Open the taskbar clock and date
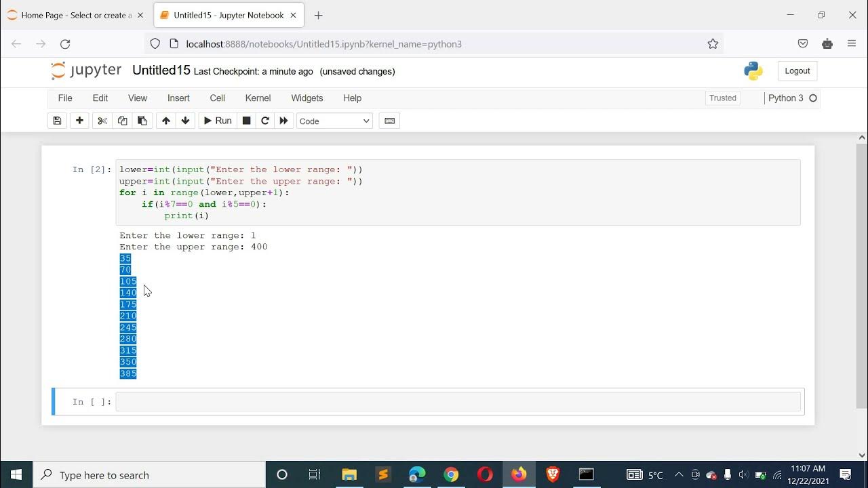This screenshot has height=488, width=868. [808, 474]
